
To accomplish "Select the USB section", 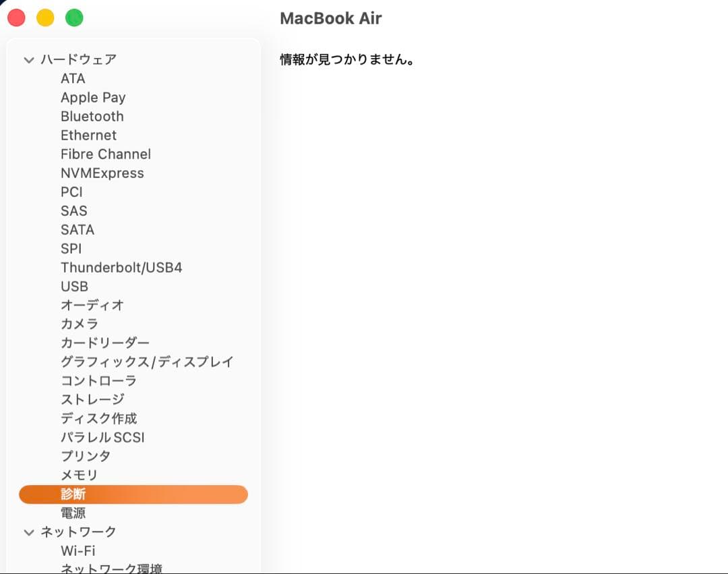I will [73, 286].
